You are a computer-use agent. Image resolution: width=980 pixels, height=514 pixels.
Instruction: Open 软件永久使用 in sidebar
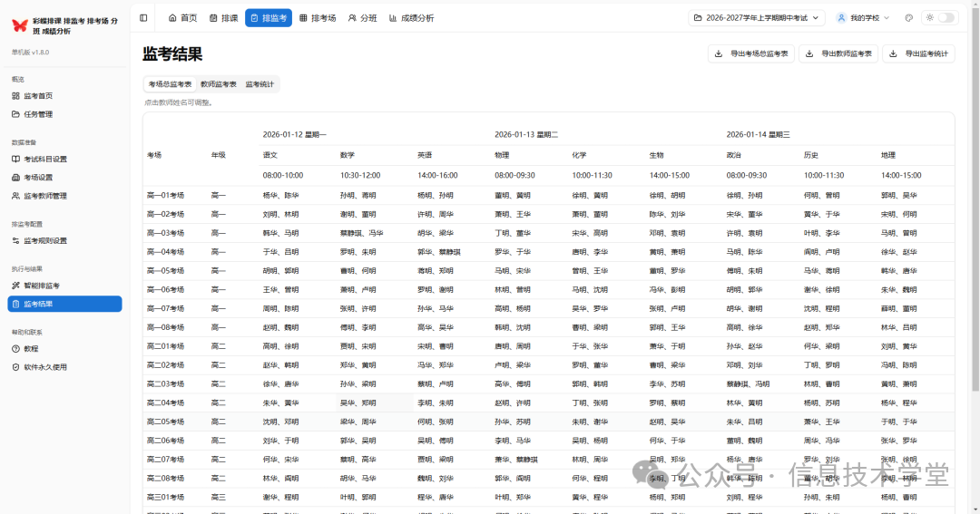[x=65, y=367]
